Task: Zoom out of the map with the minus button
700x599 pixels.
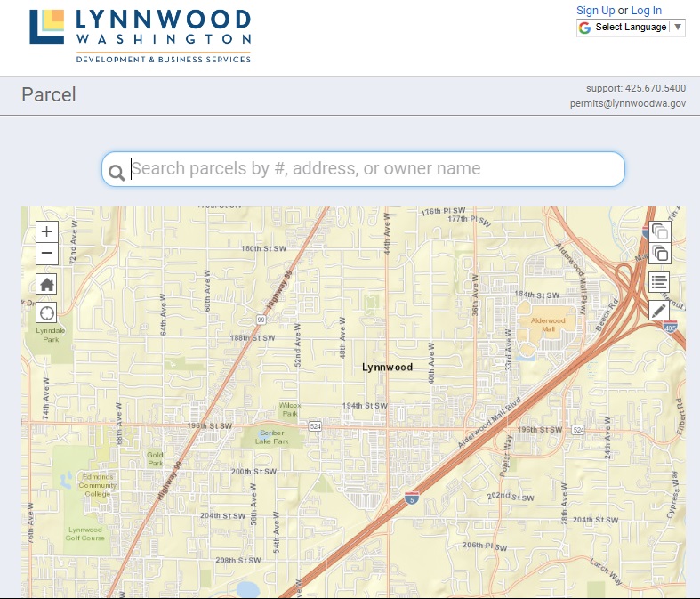Action: click(x=47, y=253)
